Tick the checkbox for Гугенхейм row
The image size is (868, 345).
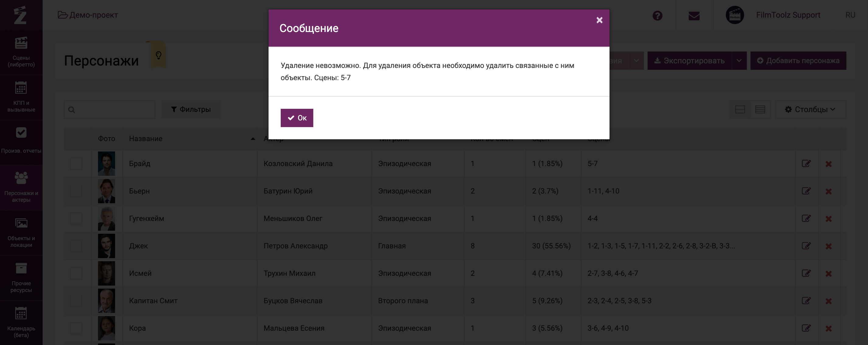(76, 219)
